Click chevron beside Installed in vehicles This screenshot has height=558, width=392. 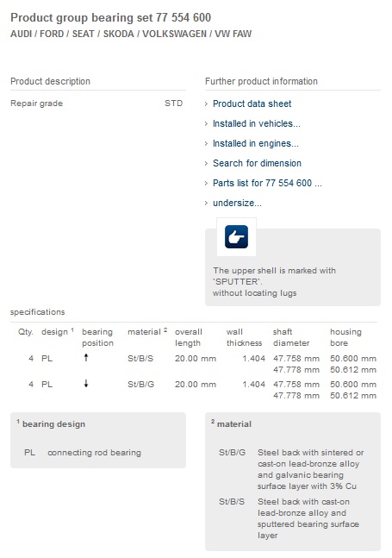tap(206, 124)
